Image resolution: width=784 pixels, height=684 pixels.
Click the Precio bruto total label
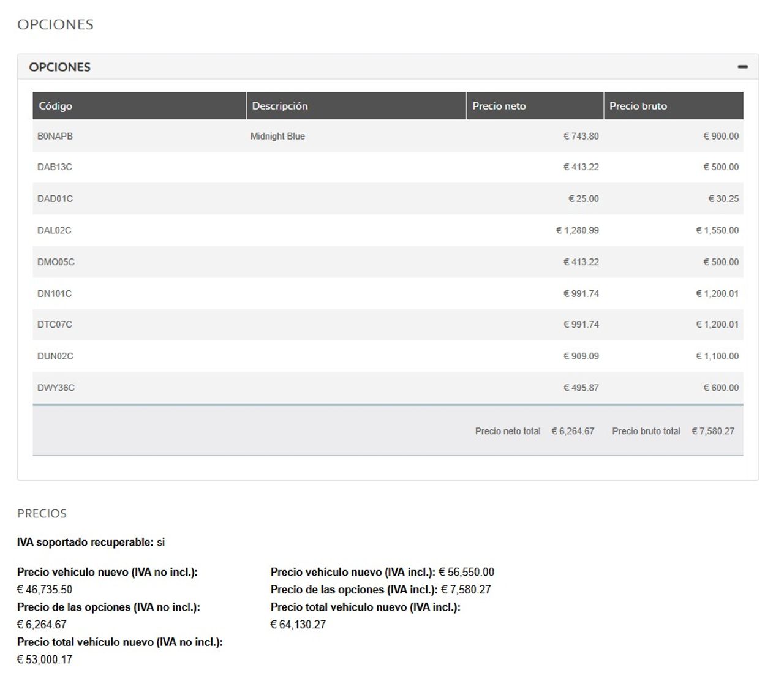[x=646, y=432]
